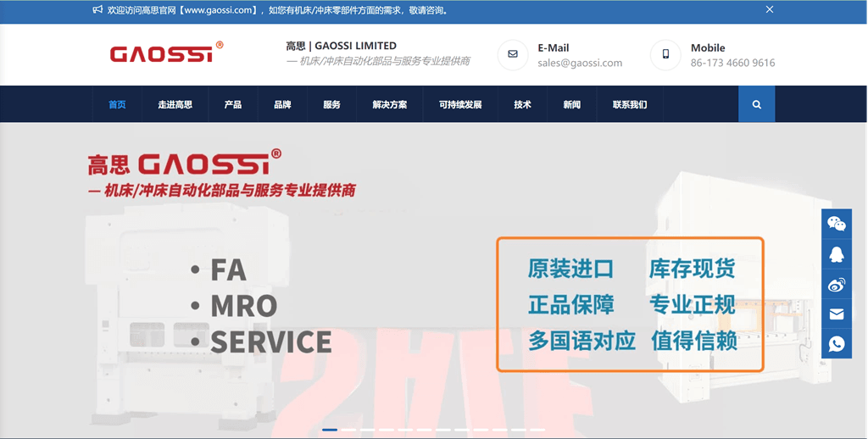Viewport: 868px width, 439px height.
Task: Open the 走进高思 menu item
Action: click(x=175, y=104)
